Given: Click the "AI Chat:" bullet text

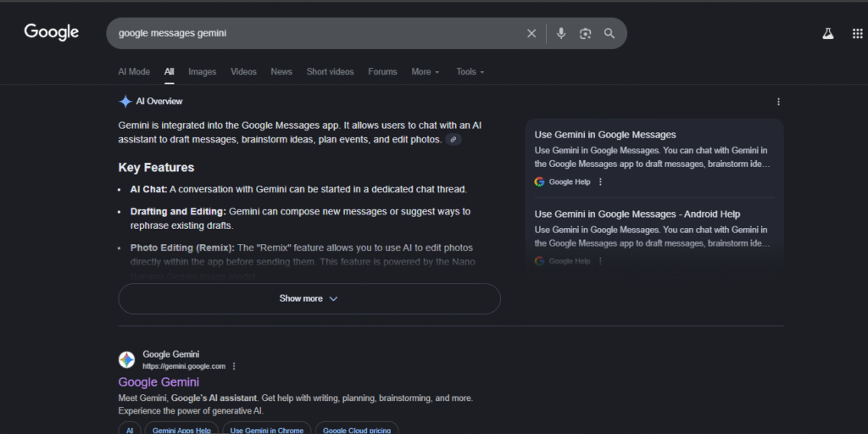Looking at the screenshot, I should point(149,189).
